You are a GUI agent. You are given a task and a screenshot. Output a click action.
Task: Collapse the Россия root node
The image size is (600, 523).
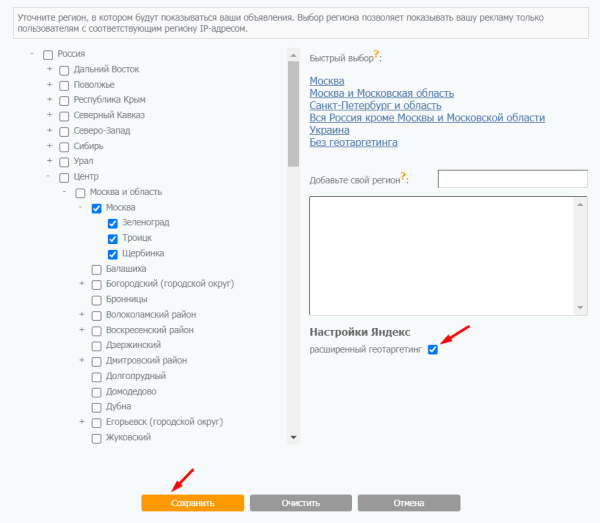(x=33, y=54)
